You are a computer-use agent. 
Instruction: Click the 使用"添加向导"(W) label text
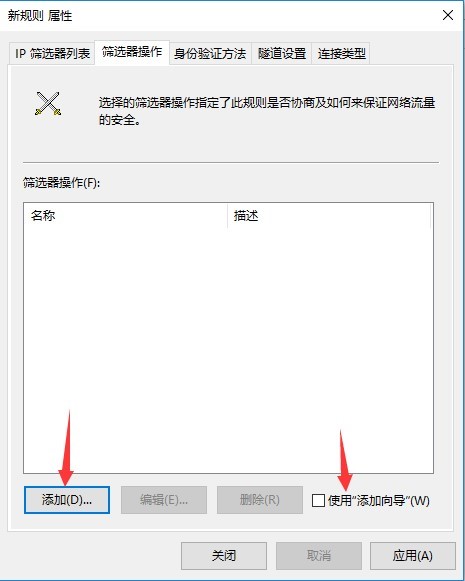[x=379, y=501]
